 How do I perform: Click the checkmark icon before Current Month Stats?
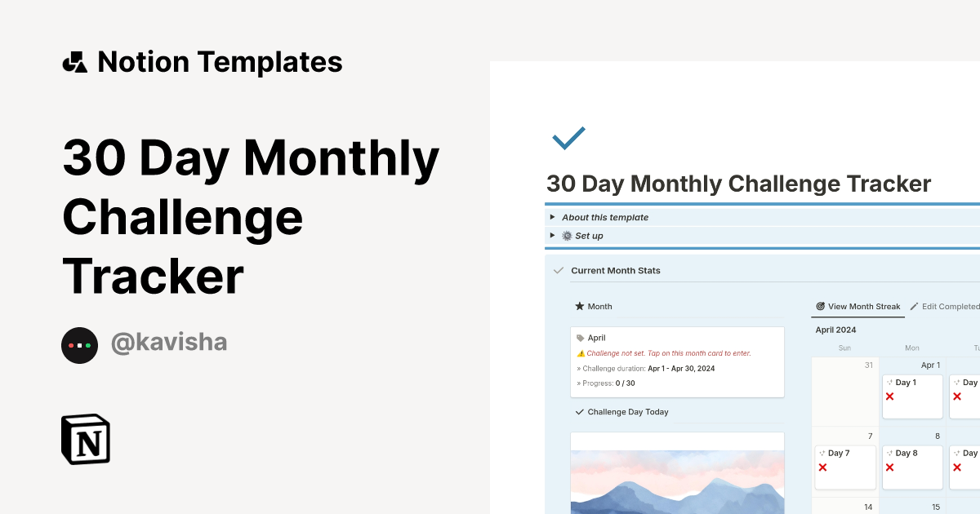(x=559, y=270)
